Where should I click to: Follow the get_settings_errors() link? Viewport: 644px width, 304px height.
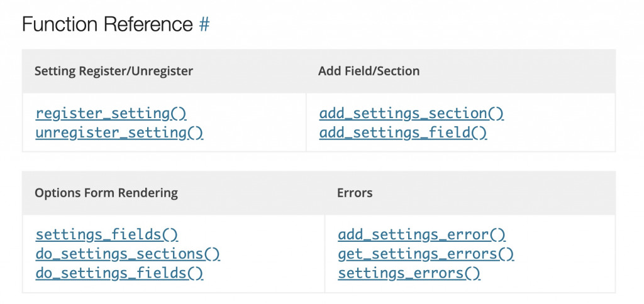(x=426, y=254)
